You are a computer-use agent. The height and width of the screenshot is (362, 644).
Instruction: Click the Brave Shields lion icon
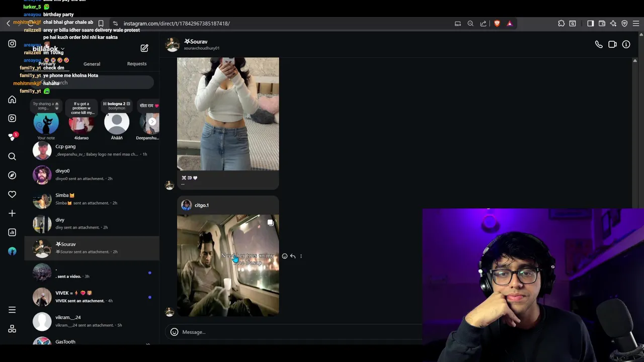click(497, 24)
